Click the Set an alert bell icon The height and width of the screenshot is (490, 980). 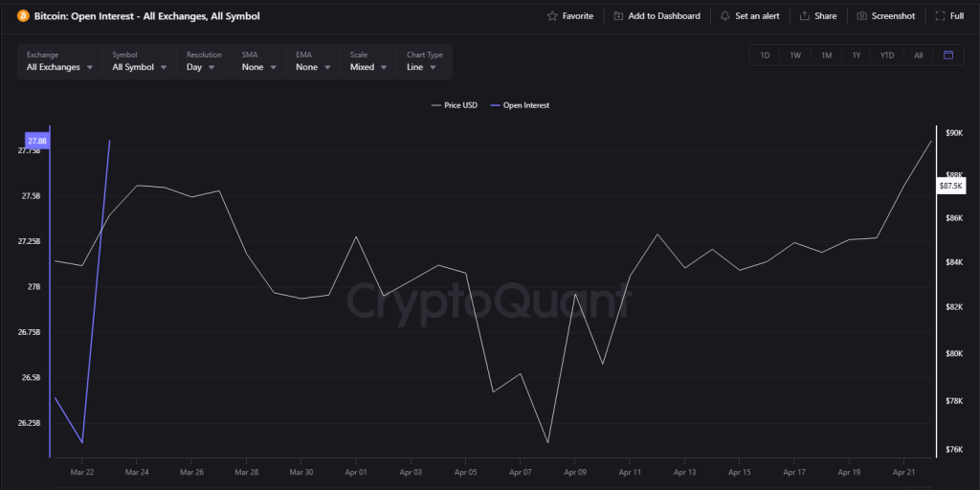pyautogui.click(x=725, y=16)
